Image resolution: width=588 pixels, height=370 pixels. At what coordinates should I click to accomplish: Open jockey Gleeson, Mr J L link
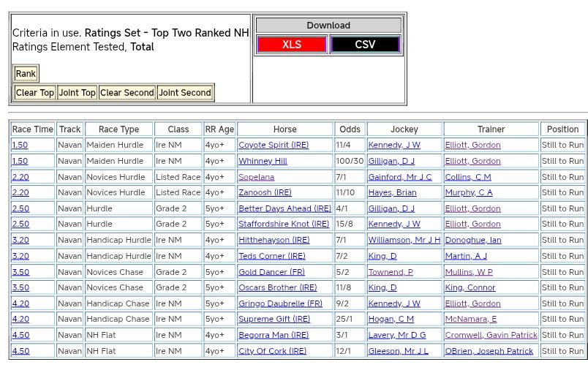tap(398, 351)
